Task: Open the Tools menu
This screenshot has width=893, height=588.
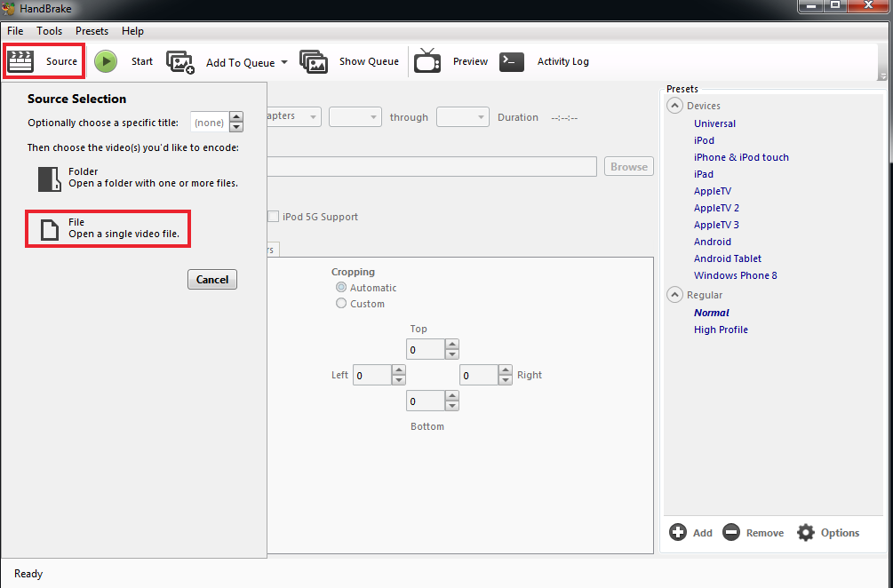Action: (x=50, y=31)
